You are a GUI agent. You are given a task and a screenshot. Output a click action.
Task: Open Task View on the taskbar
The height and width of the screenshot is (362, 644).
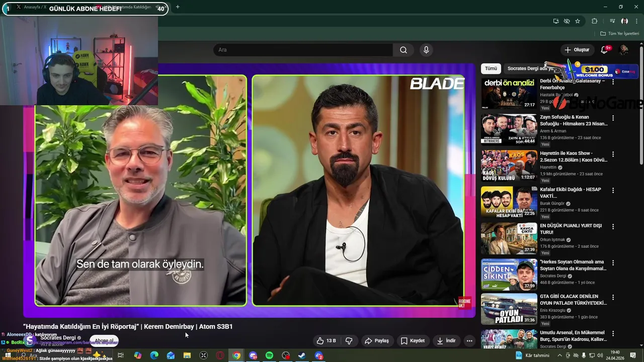pyautogui.click(x=121, y=355)
